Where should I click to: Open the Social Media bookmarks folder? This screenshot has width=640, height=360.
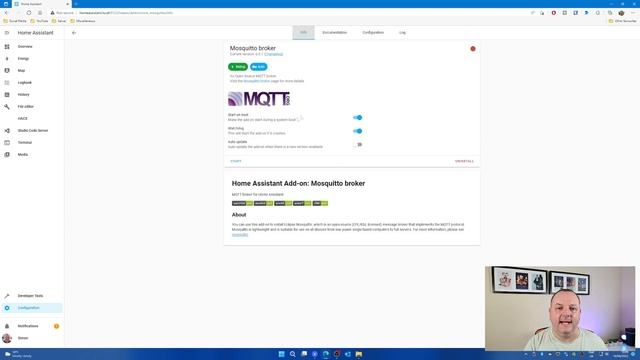tap(15, 21)
